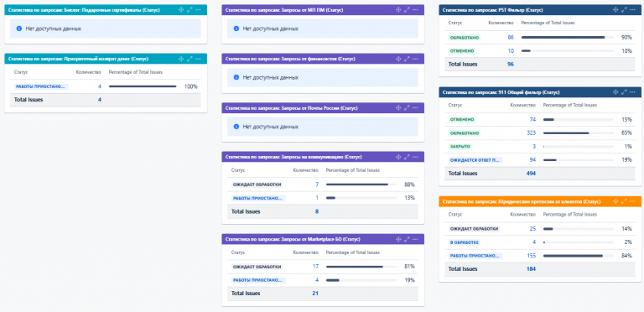
Task: Click 90% progress bar for ОБРАБОТАНО in PST Фильтр
Action: pyautogui.click(x=567, y=38)
